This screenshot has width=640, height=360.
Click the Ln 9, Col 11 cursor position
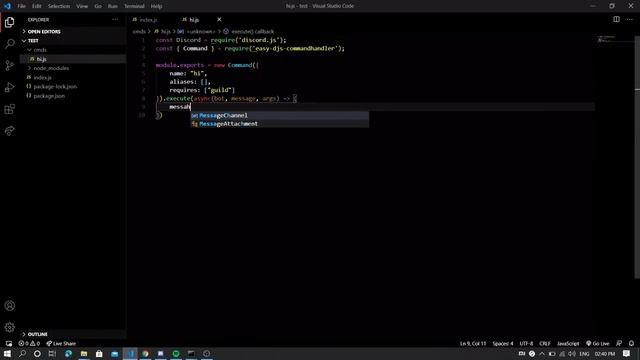coord(473,343)
